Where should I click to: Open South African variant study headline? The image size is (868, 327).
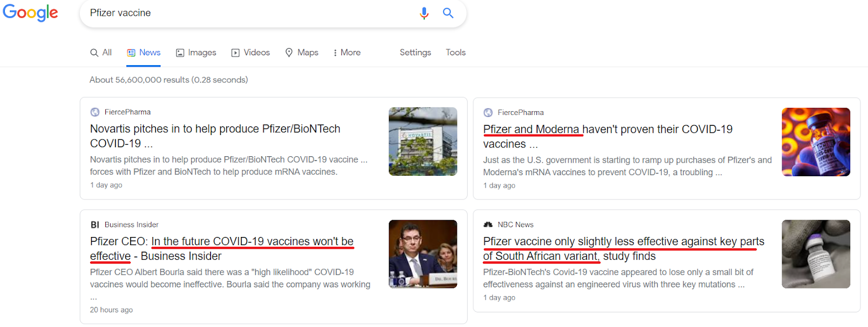pyautogui.click(x=623, y=242)
